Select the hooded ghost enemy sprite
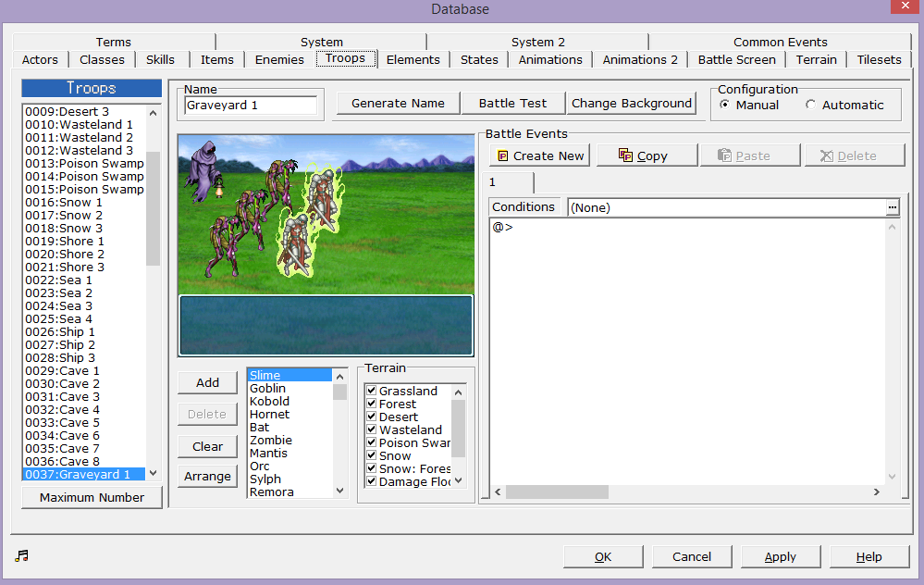 click(x=204, y=169)
